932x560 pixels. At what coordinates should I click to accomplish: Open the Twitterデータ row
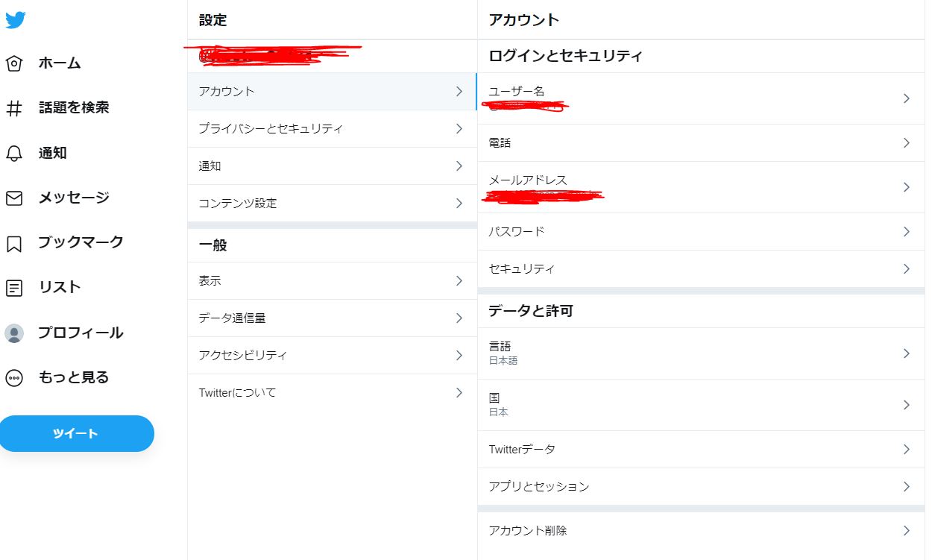coord(522,450)
